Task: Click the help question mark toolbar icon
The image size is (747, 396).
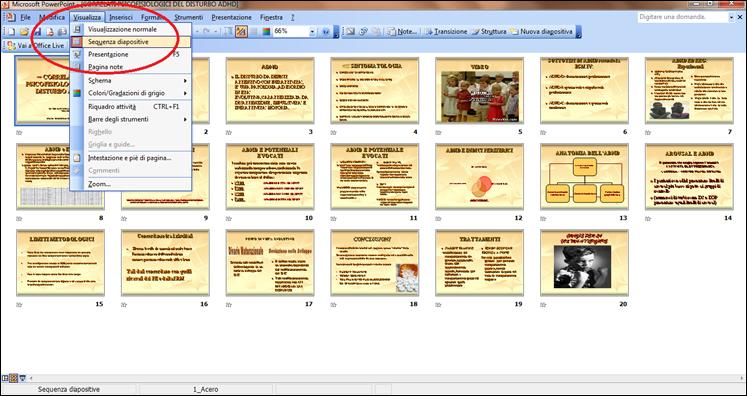Action: coord(326,31)
